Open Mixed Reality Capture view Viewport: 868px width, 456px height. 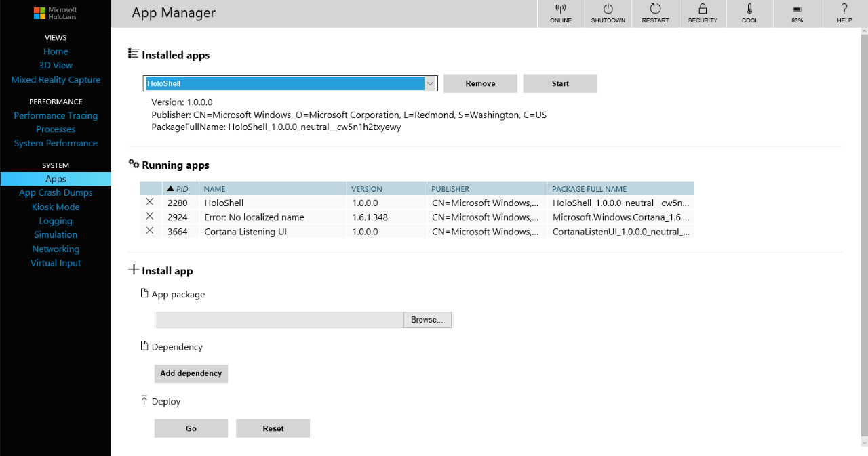56,80
